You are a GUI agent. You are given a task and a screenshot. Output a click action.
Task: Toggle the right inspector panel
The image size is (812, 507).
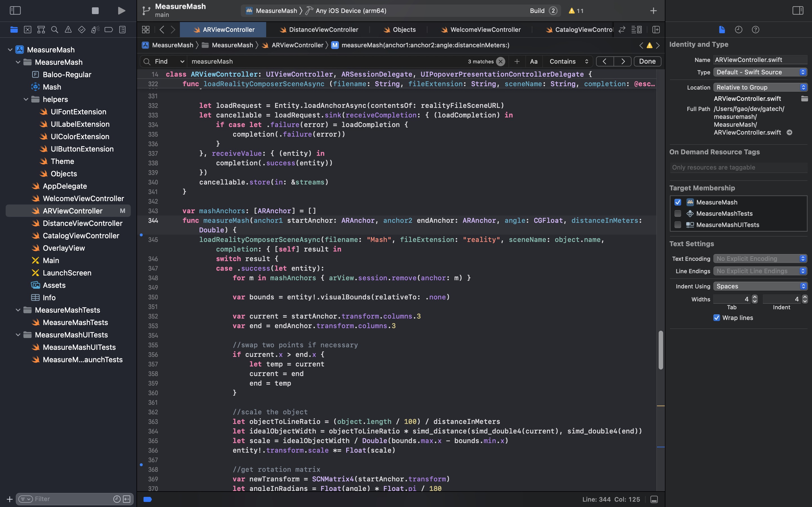pyautogui.click(x=798, y=11)
